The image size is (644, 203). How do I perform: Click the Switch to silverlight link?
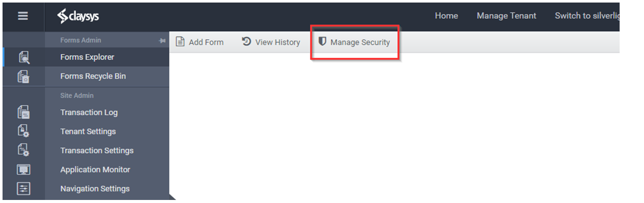(x=587, y=16)
